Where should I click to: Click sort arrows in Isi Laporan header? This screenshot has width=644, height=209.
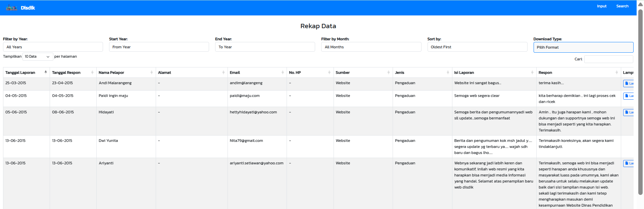[532, 72]
